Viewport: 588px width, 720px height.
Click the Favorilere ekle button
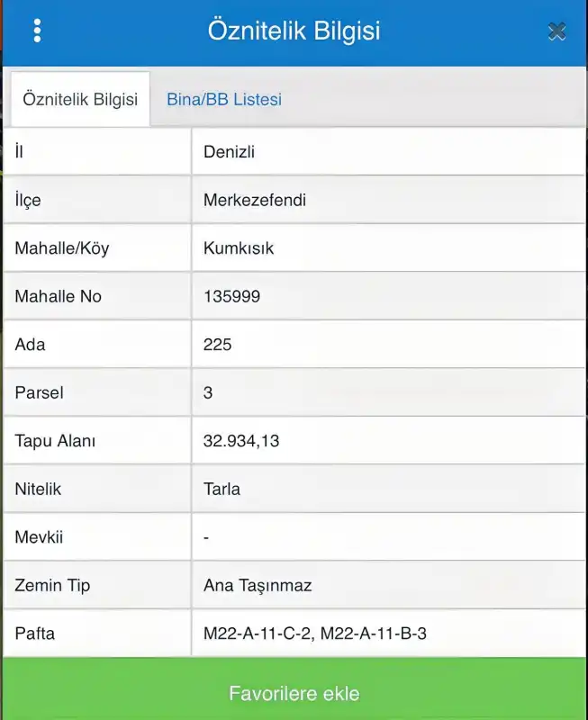[294, 693]
